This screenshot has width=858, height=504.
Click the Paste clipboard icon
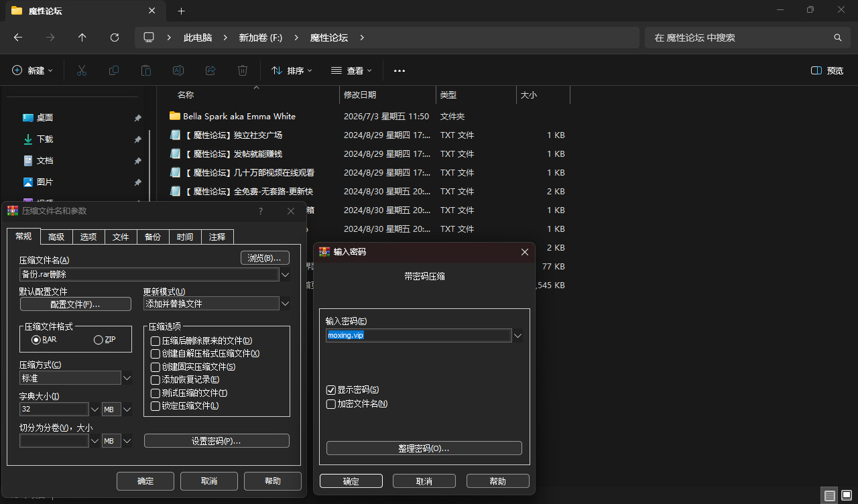[x=146, y=70]
